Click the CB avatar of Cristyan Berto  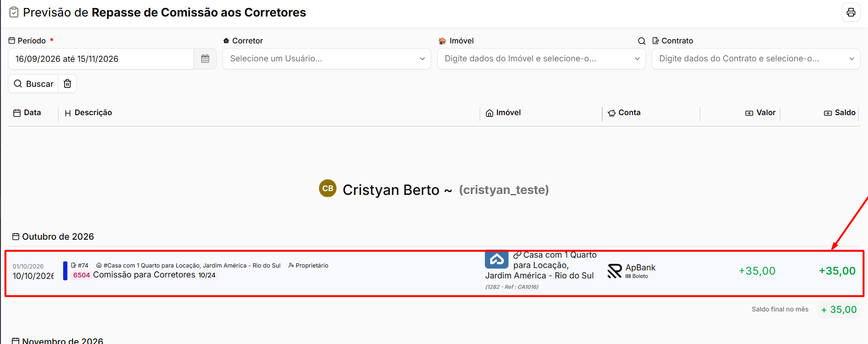328,188
